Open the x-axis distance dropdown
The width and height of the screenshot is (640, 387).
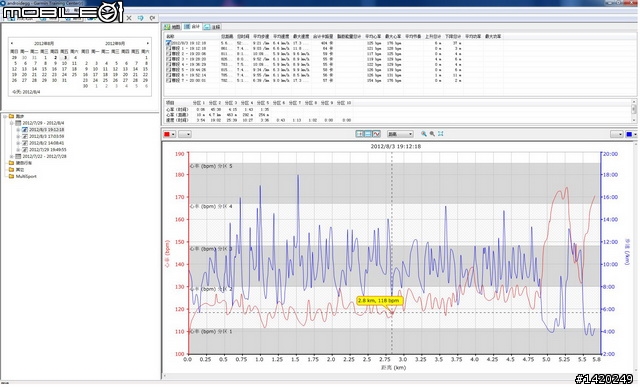400,134
